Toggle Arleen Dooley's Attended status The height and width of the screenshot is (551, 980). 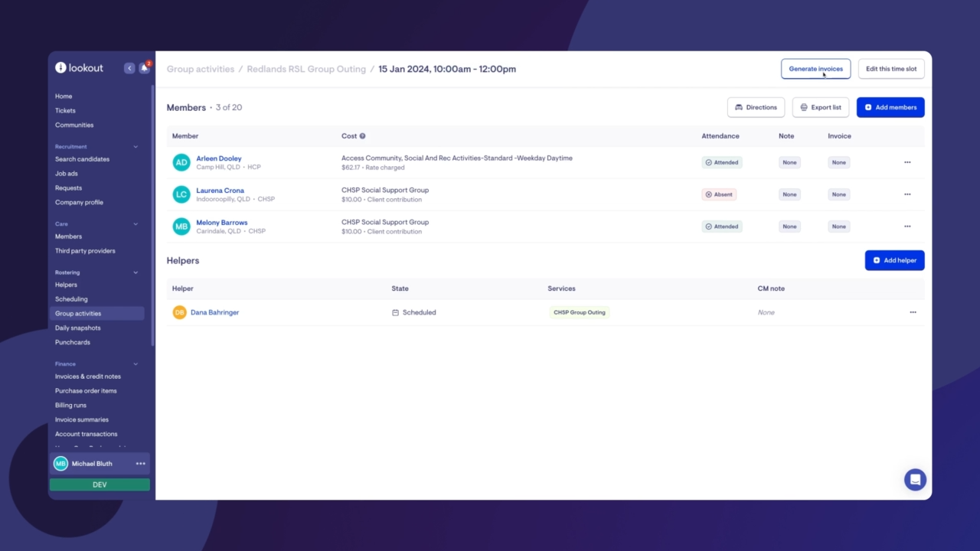coord(722,162)
